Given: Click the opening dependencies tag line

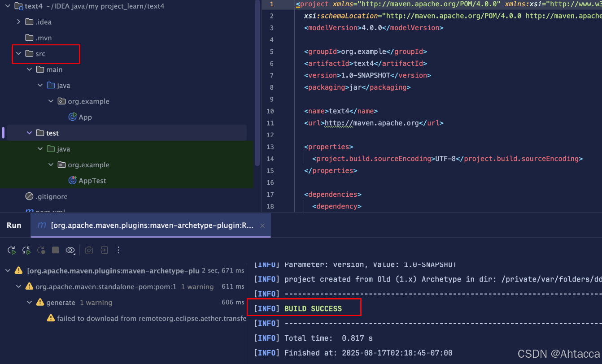Looking at the screenshot, I should pyautogui.click(x=333, y=195).
